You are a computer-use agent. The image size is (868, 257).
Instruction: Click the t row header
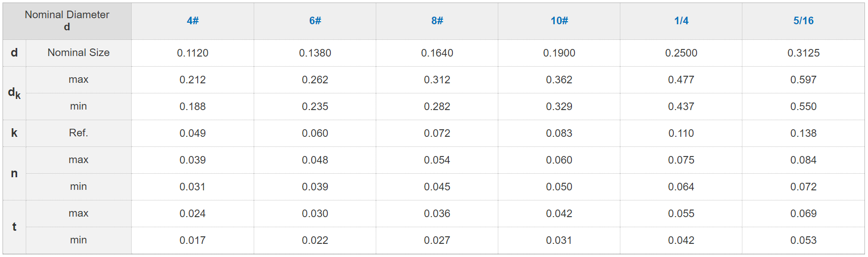pyautogui.click(x=14, y=227)
